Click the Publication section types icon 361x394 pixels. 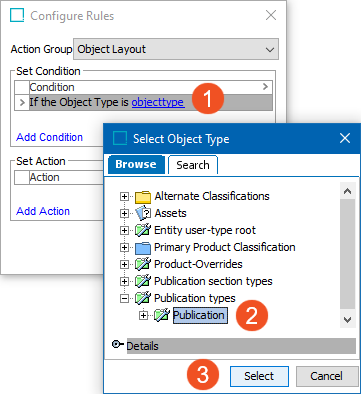pos(143,281)
